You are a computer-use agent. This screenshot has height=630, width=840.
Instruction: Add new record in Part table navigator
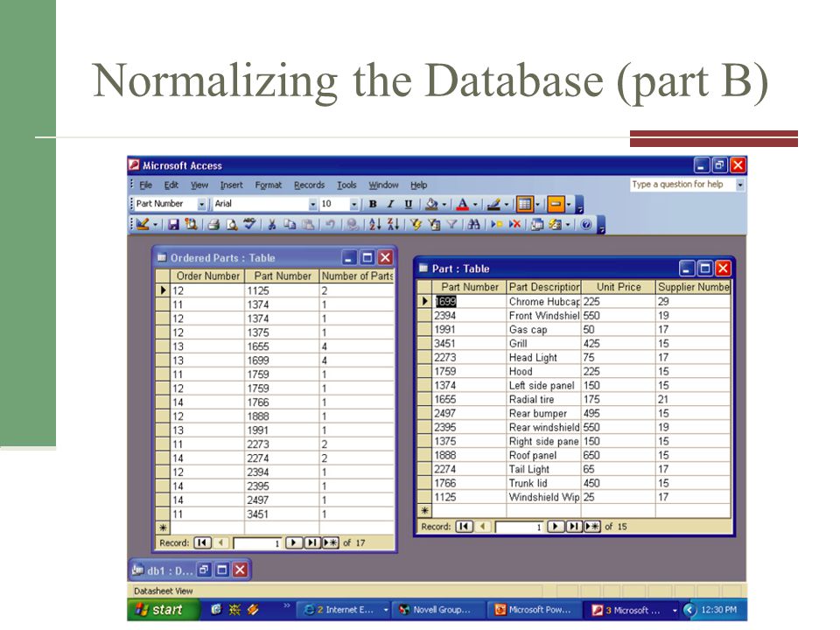click(592, 527)
